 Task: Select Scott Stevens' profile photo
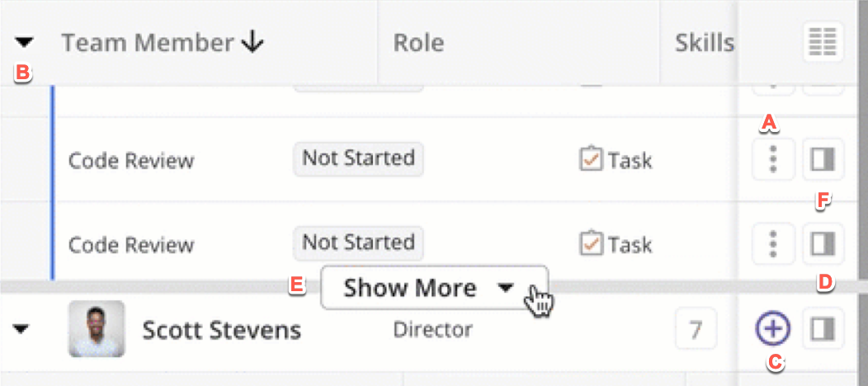point(97,329)
